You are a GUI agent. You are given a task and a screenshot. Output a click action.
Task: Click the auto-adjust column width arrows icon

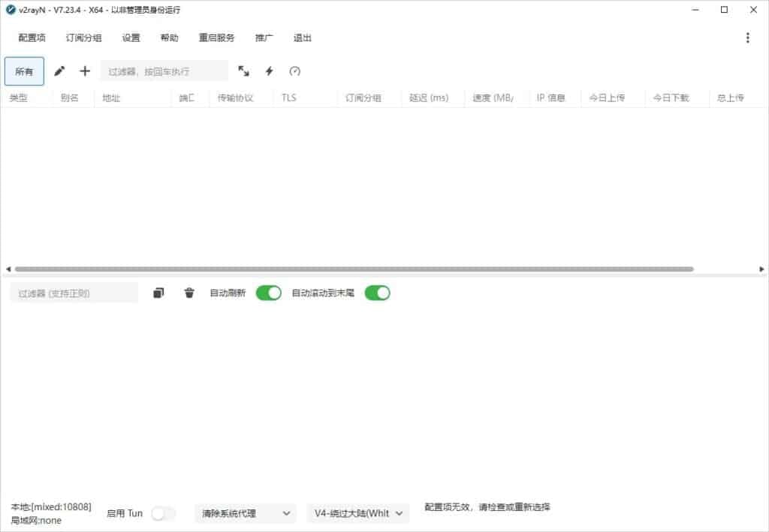(243, 71)
